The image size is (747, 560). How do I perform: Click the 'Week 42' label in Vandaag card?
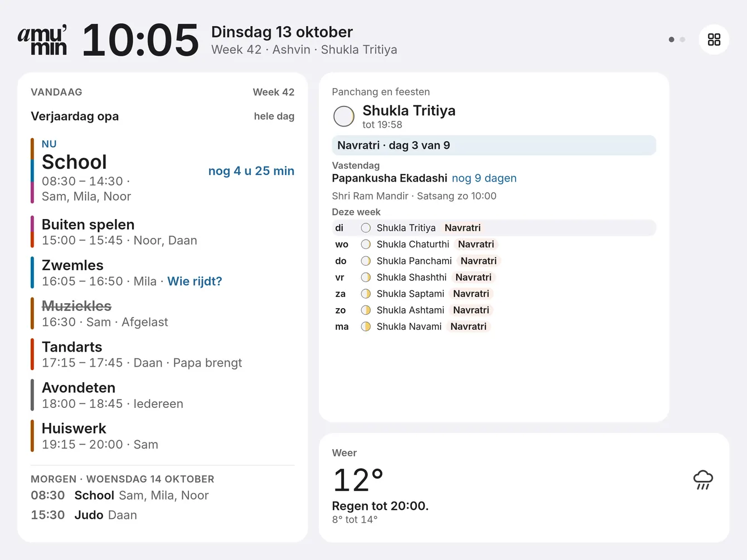click(274, 92)
